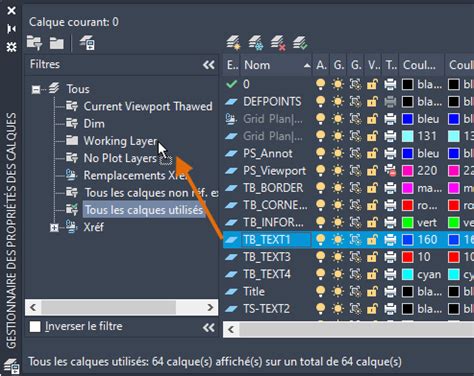Create new layer frozen in all viewports
This screenshot has height=376, width=474.
256,43
